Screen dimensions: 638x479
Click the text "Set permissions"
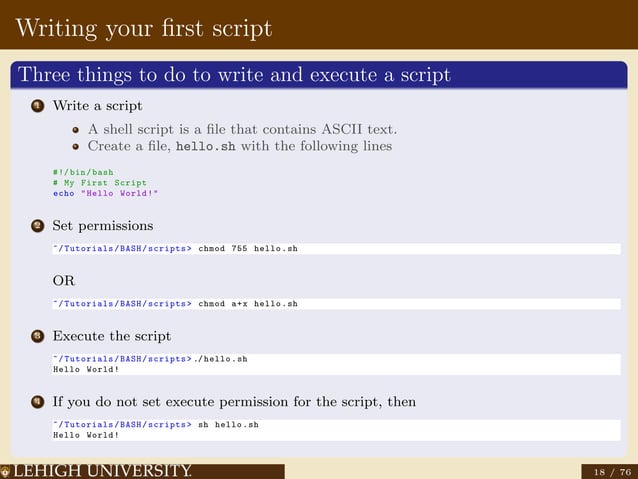[103, 226]
